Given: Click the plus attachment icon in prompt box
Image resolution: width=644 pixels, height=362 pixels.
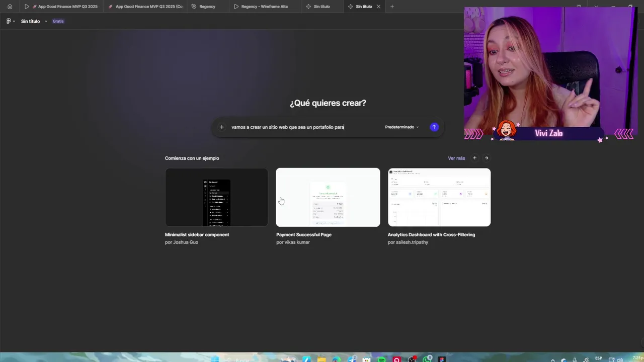Looking at the screenshot, I should pos(221,127).
